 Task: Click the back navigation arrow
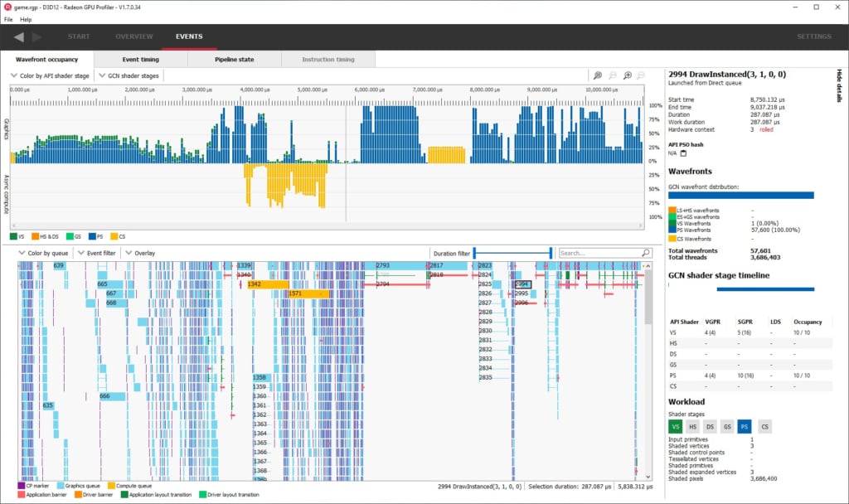tap(18, 36)
